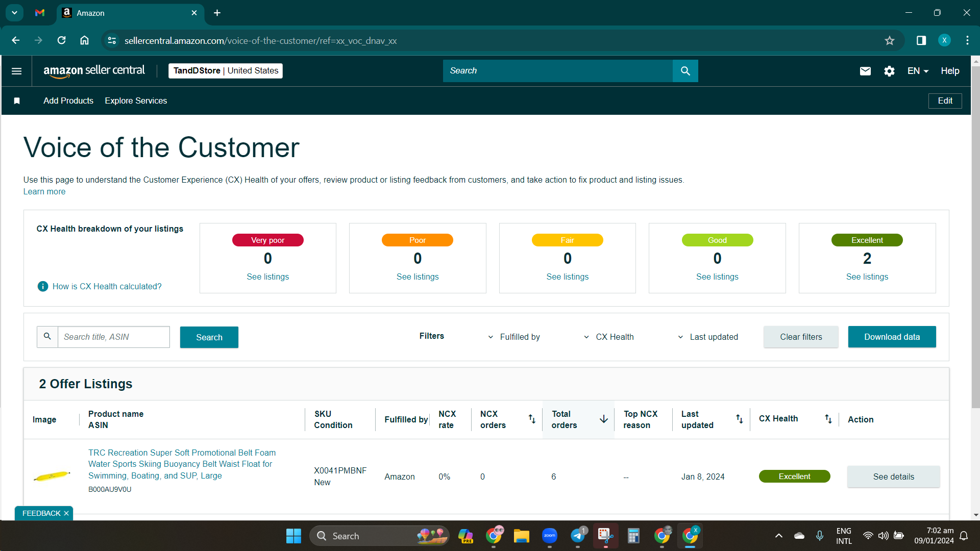The height and width of the screenshot is (551, 980).
Task: Click the yellow belt product thumbnail
Action: pos(52,476)
